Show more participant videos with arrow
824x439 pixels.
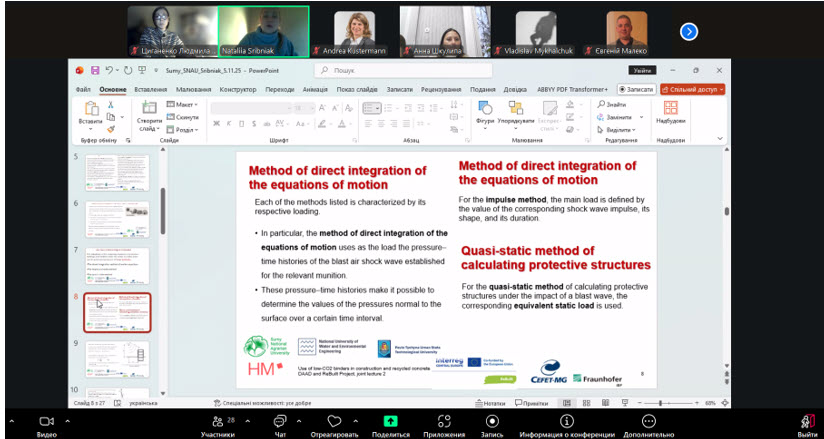click(x=688, y=31)
